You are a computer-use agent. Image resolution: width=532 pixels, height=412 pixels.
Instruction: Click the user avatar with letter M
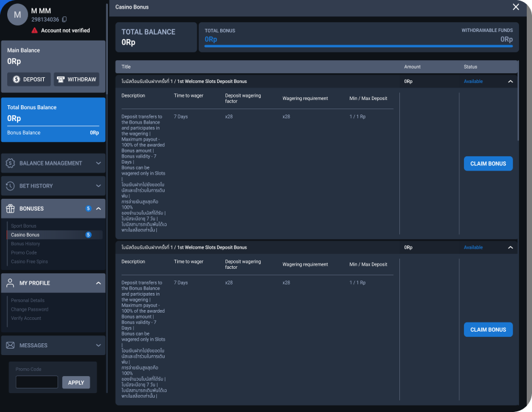18,15
